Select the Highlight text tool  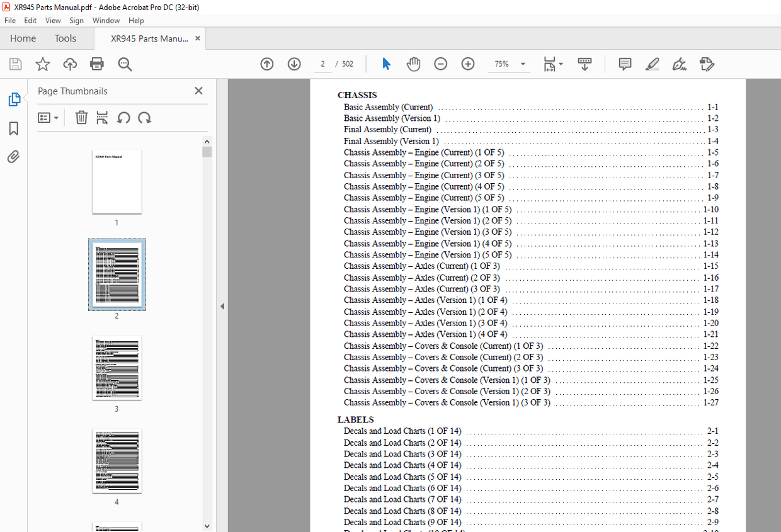point(652,64)
